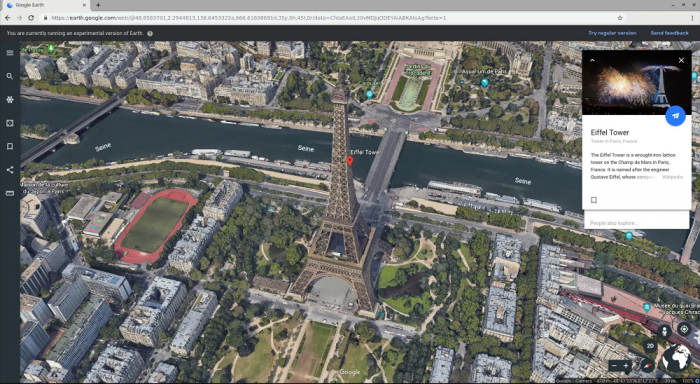Click the Send feedback link
The height and width of the screenshot is (384, 700).
[x=669, y=33]
